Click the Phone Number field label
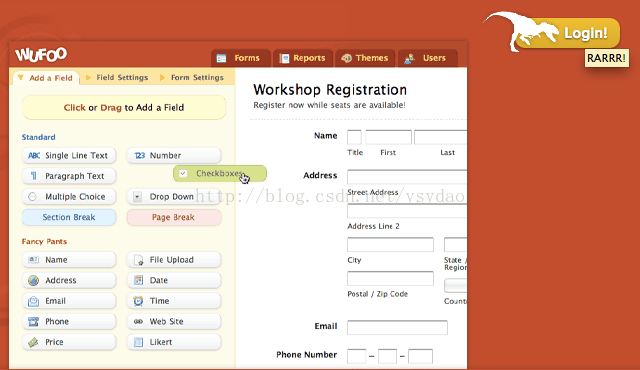The height and width of the screenshot is (370, 640). 307,354
